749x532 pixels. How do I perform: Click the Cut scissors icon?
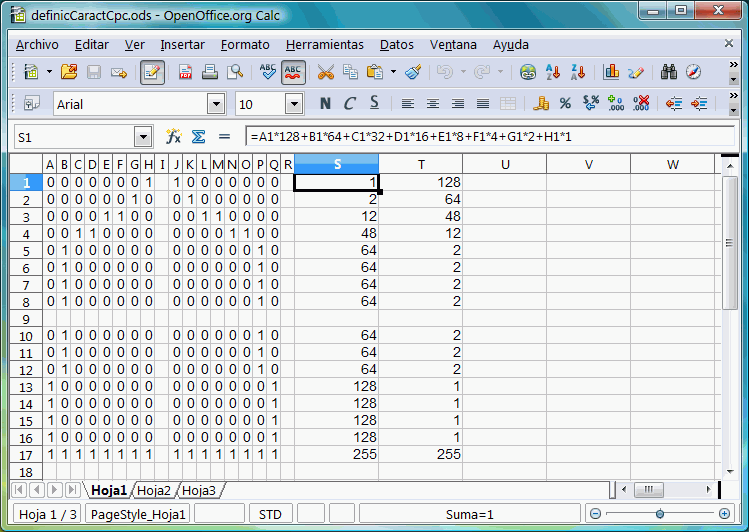[x=326, y=72]
